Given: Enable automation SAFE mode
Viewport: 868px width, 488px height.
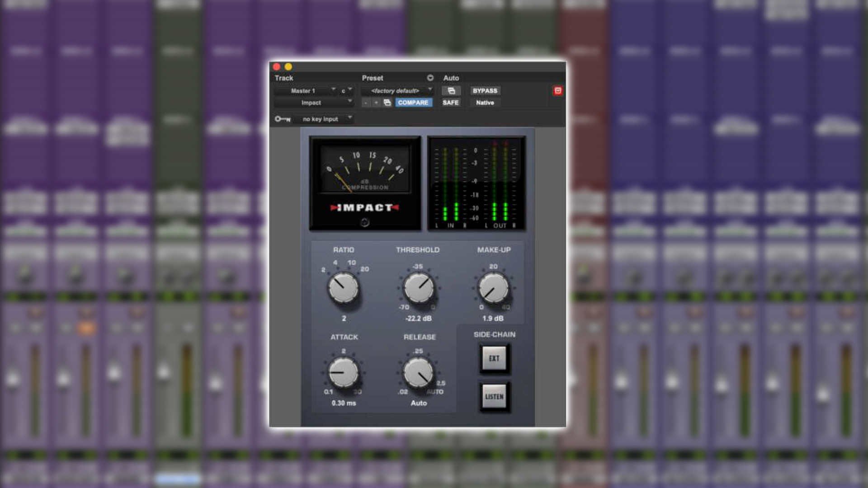Looking at the screenshot, I should 450,103.
